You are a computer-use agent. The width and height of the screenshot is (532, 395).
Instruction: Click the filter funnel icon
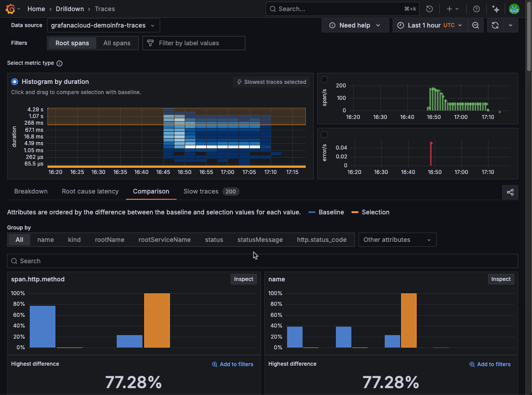(x=150, y=43)
